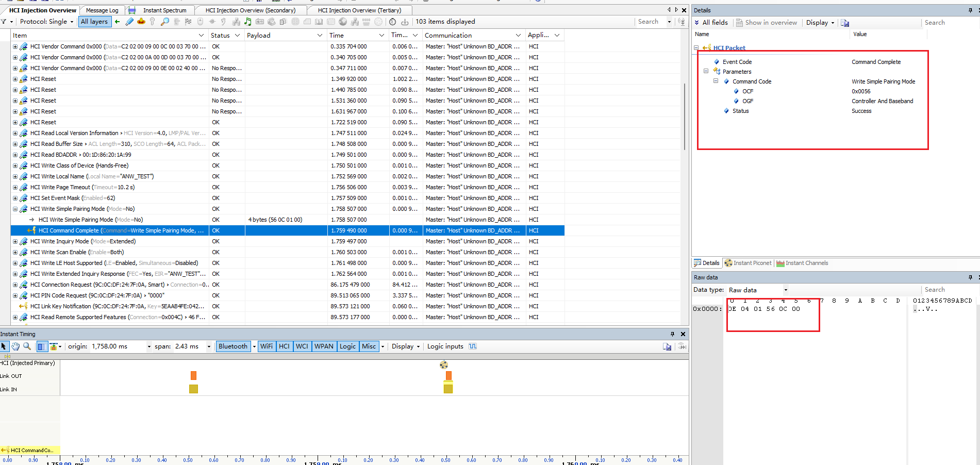This screenshot has height=465, width=980.
Task: Open the origin value dropdown
Action: pyautogui.click(x=150, y=346)
